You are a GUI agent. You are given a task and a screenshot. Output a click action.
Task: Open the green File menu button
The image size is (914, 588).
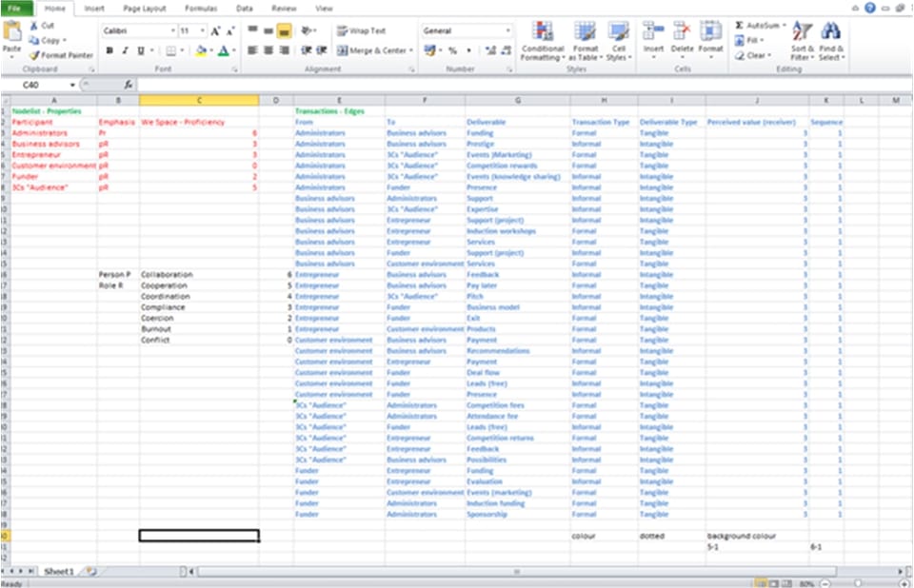pyautogui.click(x=17, y=8)
